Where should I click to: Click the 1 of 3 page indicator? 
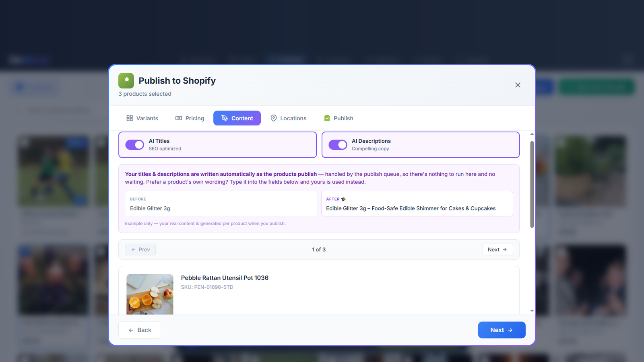pyautogui.click(x=319, y=249)
